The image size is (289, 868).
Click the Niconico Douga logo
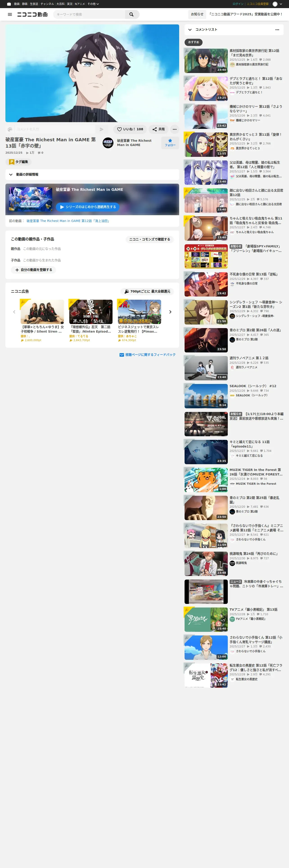point(32,14)
